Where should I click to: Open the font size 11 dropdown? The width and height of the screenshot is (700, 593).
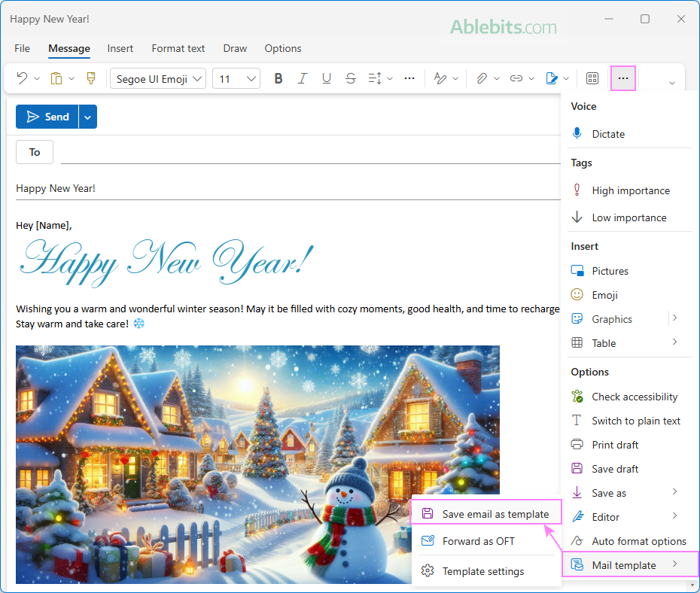(x=236, y=78)
